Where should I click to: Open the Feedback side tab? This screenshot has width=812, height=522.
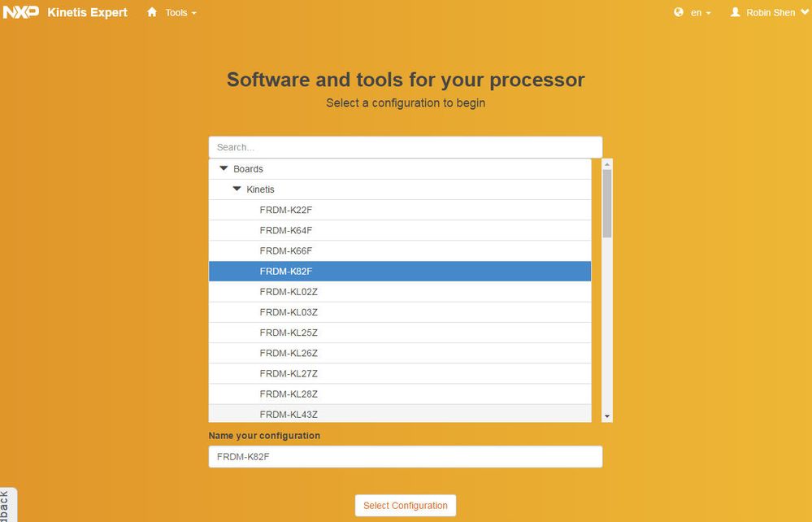coord(8,506)
